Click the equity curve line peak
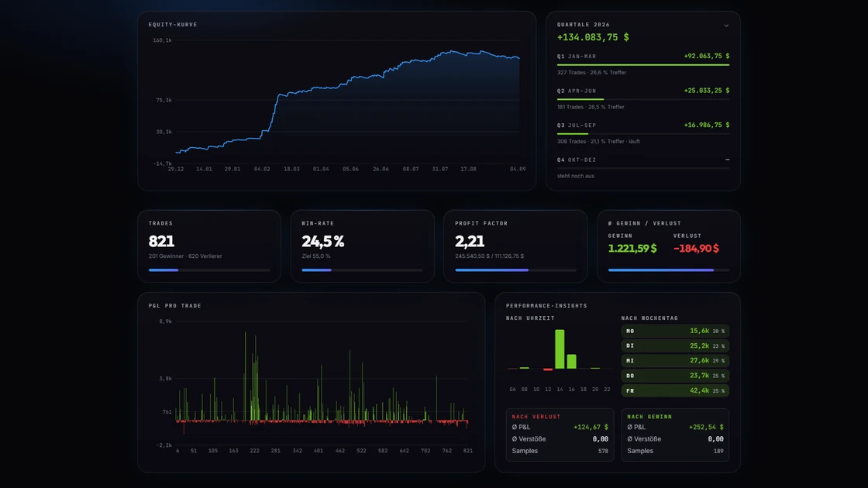The image size is (868, 488). 453,51
